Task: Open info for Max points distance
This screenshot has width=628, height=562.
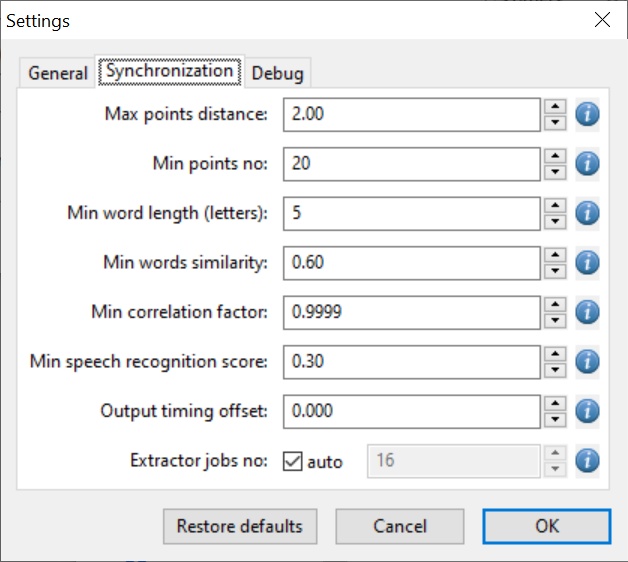Action: [x=587, y=115]
